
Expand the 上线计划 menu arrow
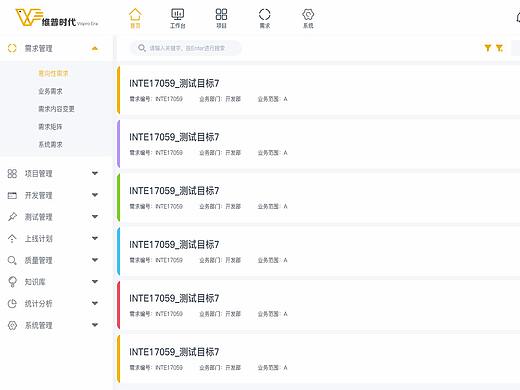pyautogui.click(x=95, y=238)
